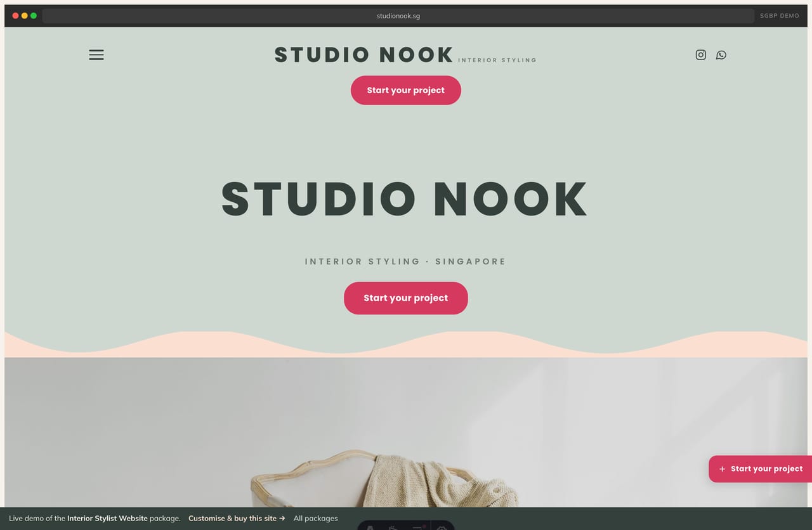Screen dimensions: 812x530
Task: Click the SGBP DEMO label
Action: pos(780,16)
